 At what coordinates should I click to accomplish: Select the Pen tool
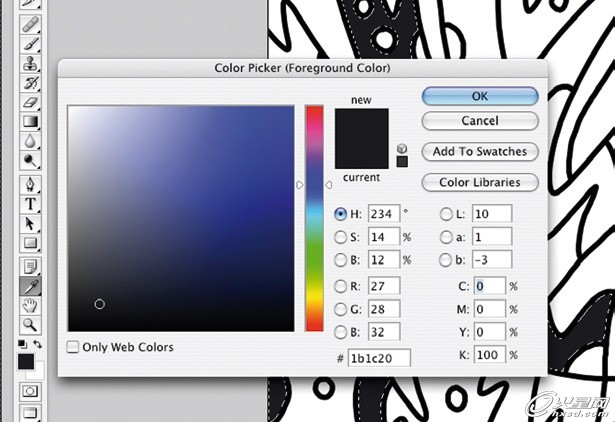[30, 186]
